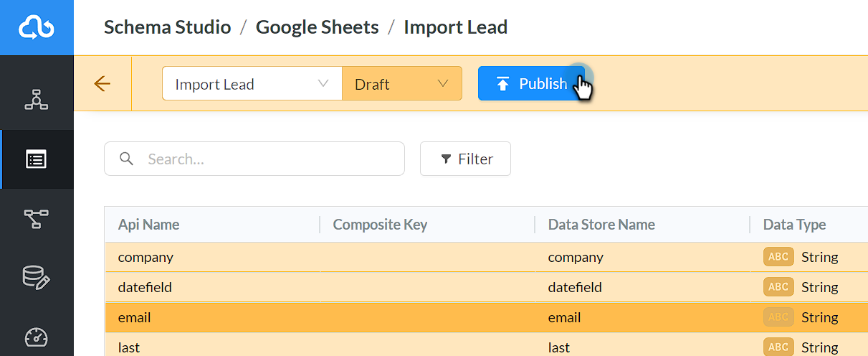Screen dimensions: 868x356
Task: Select the email Api Name cell
Action: point(135,317)
